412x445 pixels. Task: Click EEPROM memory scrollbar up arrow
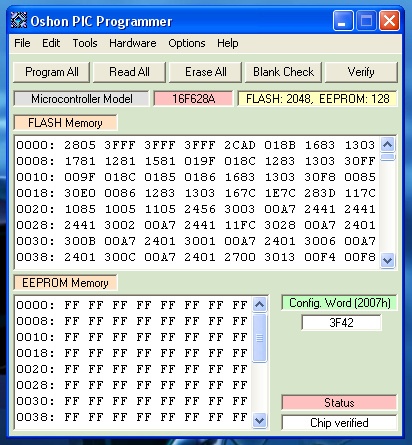pyautogui.click(x=259, y=304)
